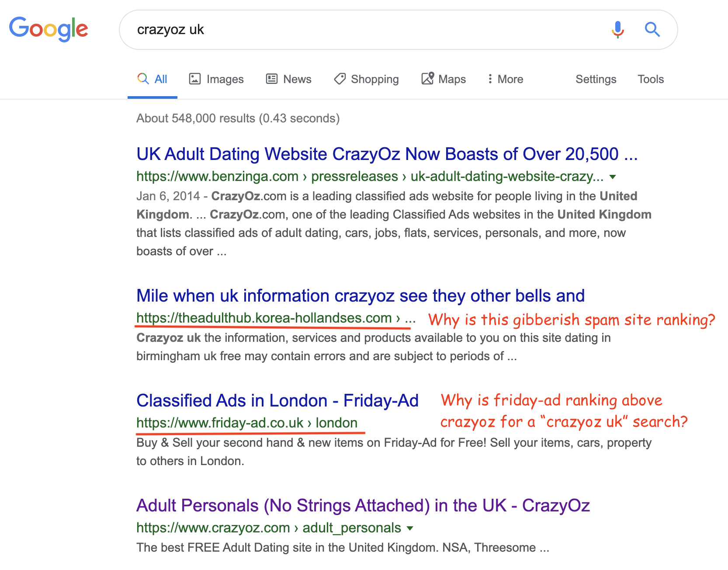Open the Classified Ads in London Friday-Ad result
The width and height of the screenshot is (728, 570).
pyautogui.click(x=277, y=400)
